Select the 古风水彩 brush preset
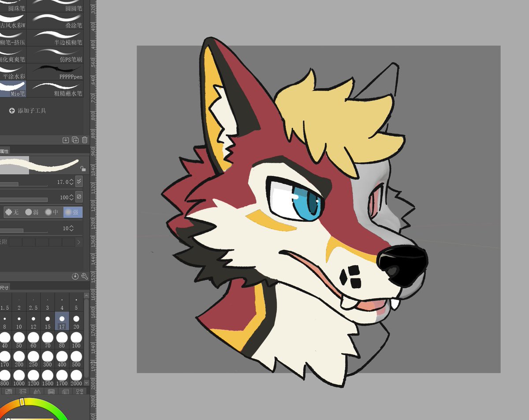529x420 pixels. (x=13, y=20)
